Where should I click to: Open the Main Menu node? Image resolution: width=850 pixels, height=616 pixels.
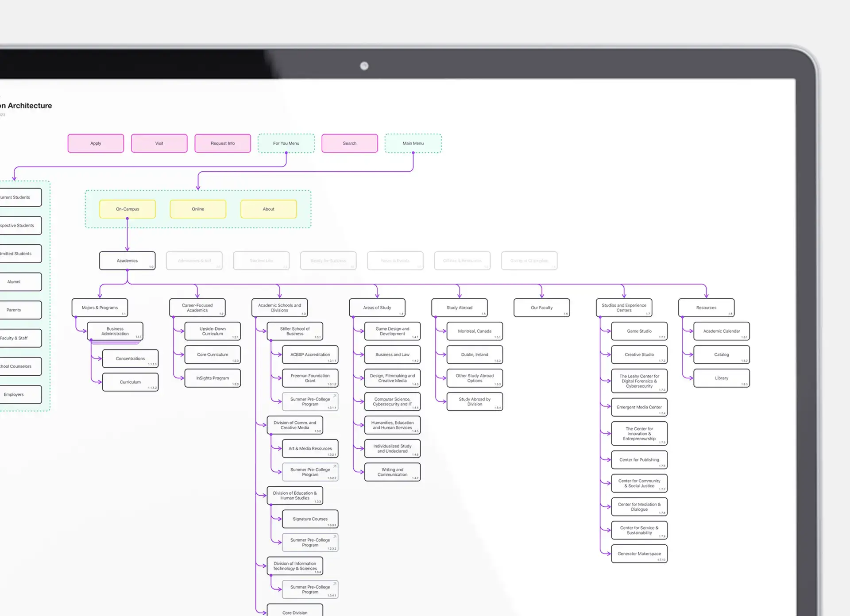pyautogui.click(x=413, y=143)
